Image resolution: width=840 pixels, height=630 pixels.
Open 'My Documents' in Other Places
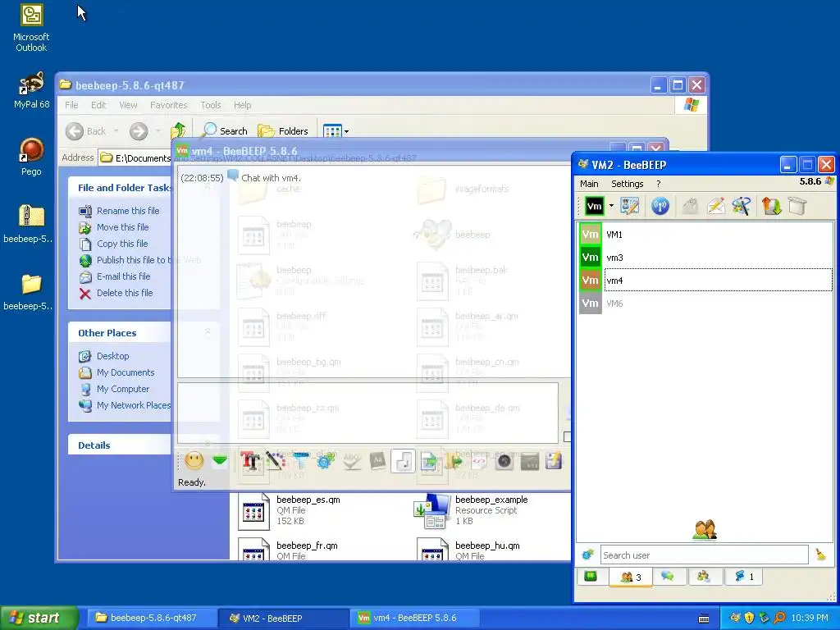click(126, 372)
